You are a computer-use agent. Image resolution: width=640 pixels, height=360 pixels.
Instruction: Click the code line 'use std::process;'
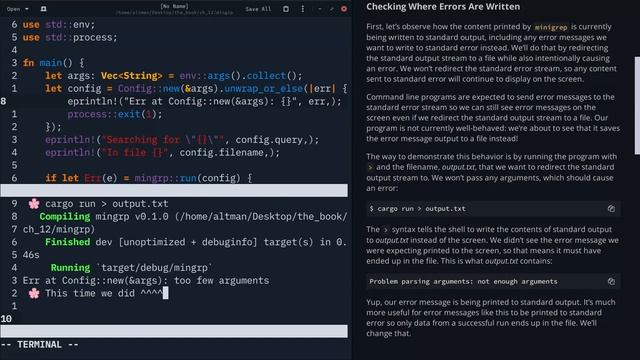pos(70,38)
